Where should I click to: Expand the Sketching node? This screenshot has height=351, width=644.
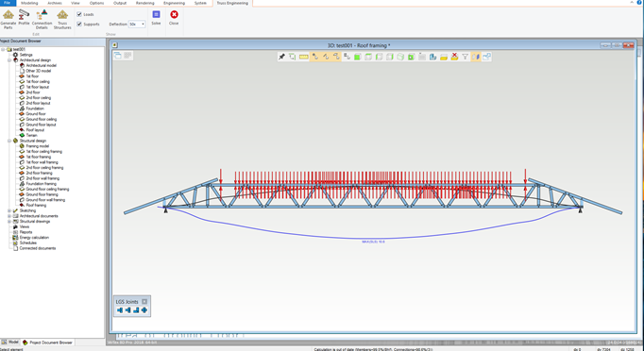click(x=9, y=210)
